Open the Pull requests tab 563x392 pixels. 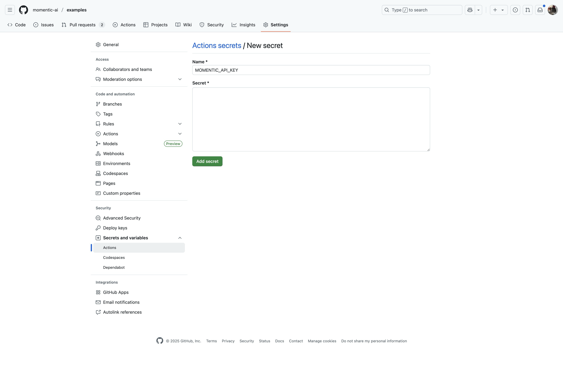pyautogui.click(x=83, y=25)
